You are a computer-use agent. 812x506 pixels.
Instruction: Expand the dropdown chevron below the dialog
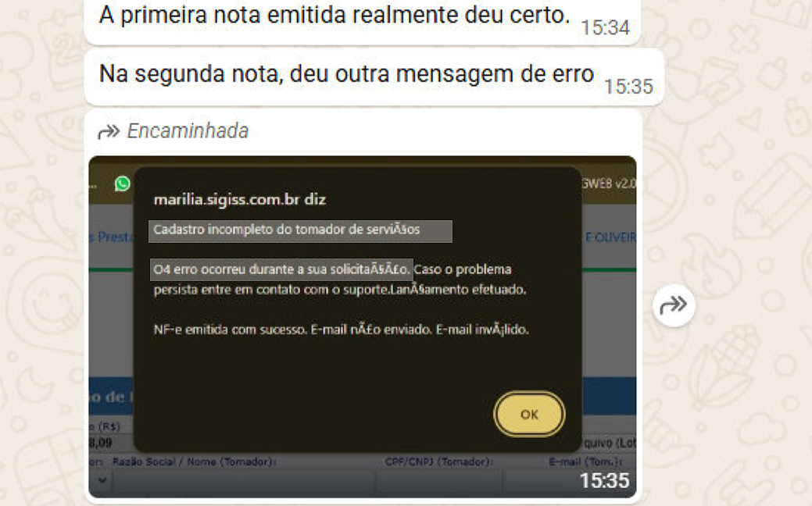(102, 480)
